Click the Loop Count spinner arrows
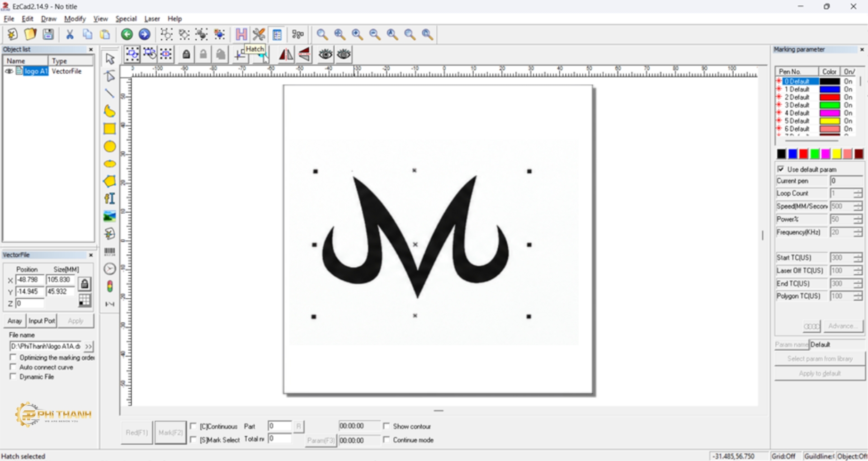 [x=858, y=193]
